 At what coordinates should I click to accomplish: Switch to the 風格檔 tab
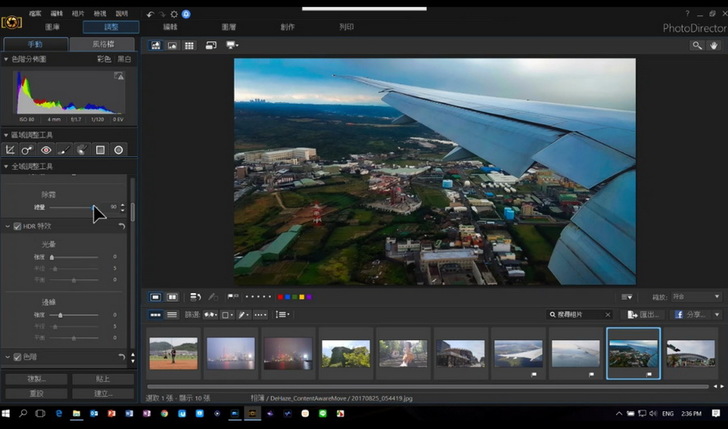pyautogui.click(x=103, y=44)
